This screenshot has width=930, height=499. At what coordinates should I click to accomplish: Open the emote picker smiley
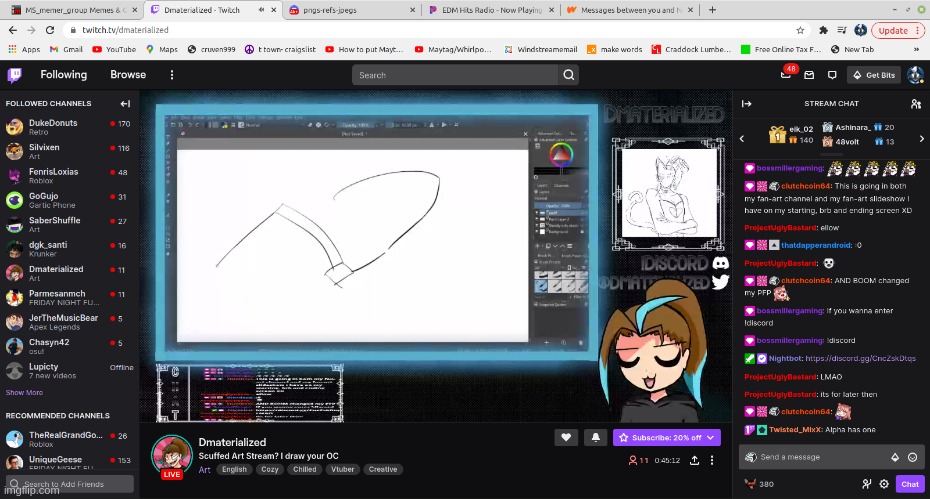pyautogui.click(x=913, y=457)
